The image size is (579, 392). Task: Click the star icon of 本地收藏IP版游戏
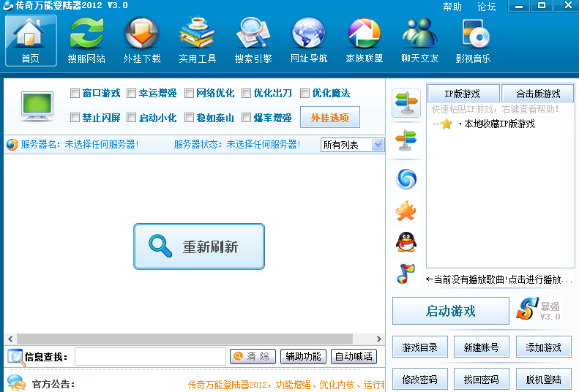tap(447, 124)
